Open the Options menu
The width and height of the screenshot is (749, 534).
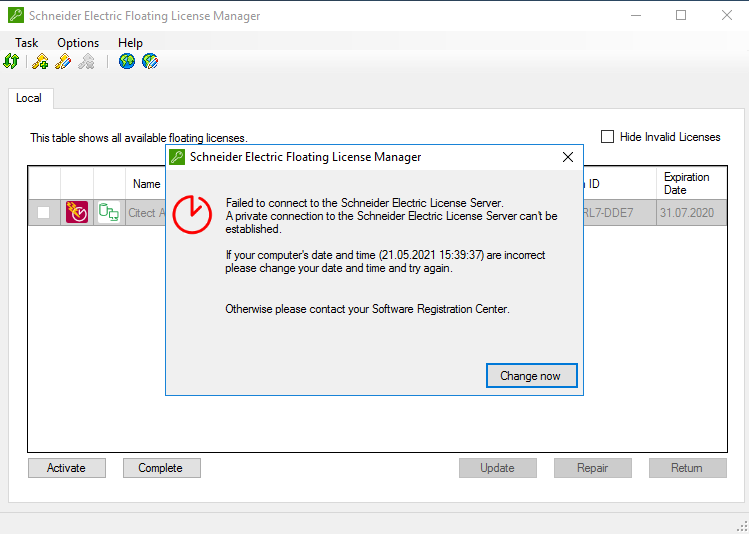point(78,43)
